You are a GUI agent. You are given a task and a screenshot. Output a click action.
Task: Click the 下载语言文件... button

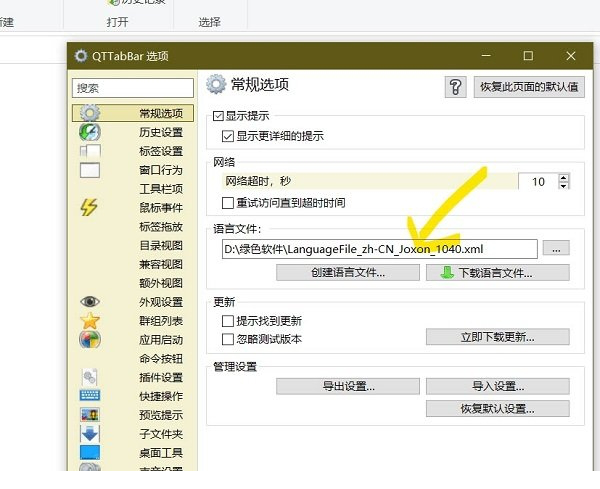498,273
